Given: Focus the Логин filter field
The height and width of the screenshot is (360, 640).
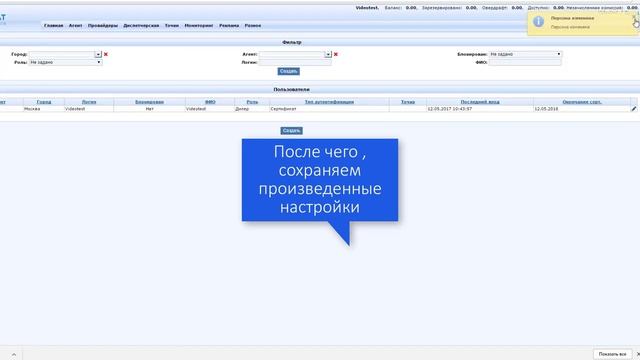Looking at the screenshot, I should (x=295, y=62).
